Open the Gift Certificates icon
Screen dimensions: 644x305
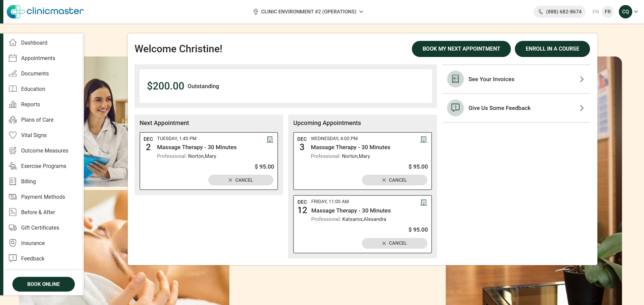[13, 228]
